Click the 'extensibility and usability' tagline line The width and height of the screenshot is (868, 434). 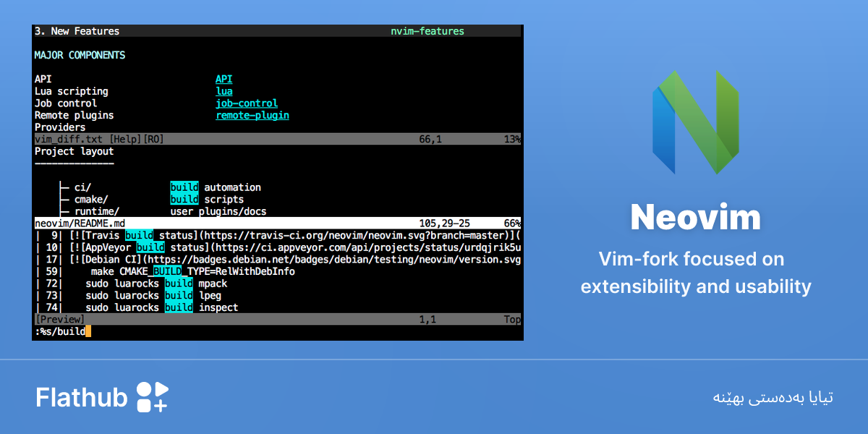696,286
